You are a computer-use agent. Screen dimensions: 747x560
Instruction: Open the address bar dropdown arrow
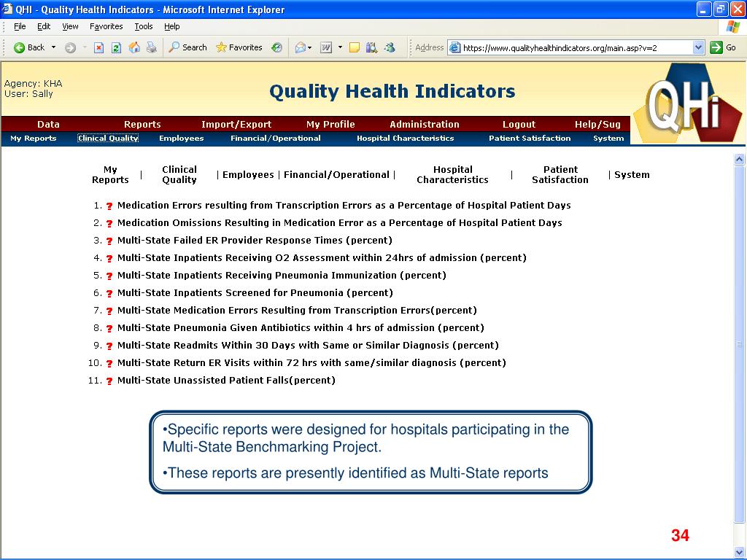[698, 47]
